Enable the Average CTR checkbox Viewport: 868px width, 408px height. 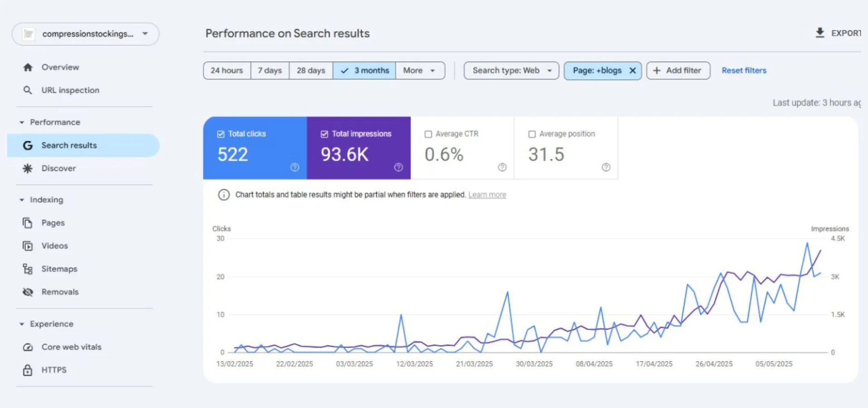click(428, 134)
